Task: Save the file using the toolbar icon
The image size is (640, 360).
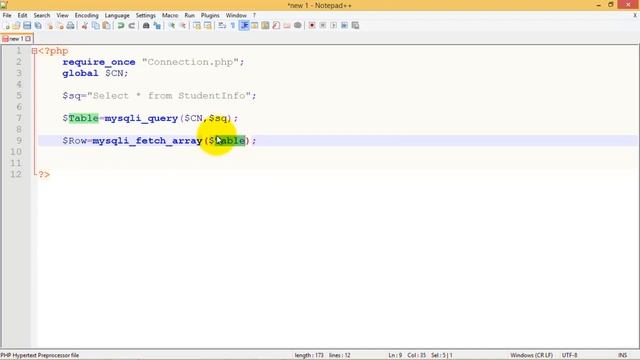Action: (x=27, y=26)
